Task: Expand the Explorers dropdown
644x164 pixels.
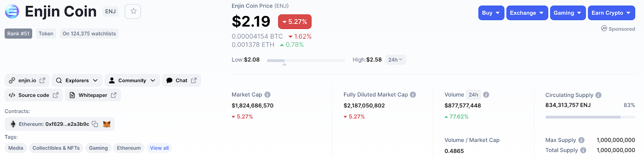Action: click(77, 80)
